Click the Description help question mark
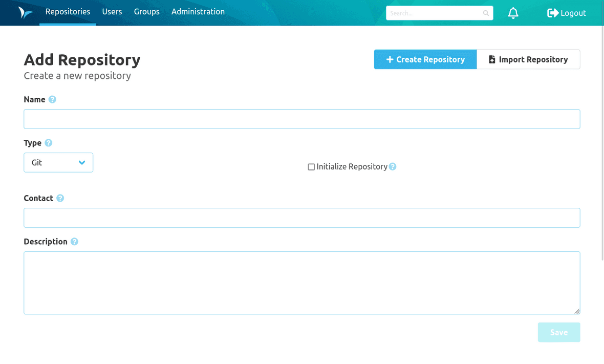The image size is (604, 364). 74,241
